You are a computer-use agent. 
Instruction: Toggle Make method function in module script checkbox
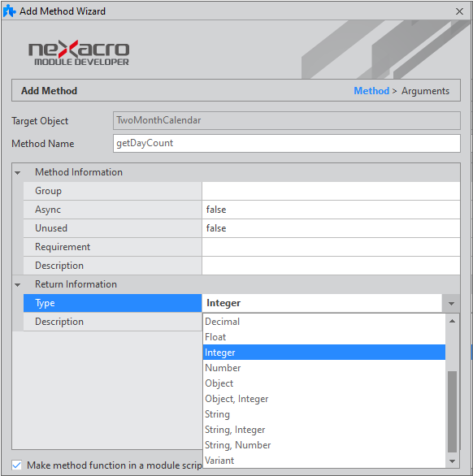tap(17, 465)
